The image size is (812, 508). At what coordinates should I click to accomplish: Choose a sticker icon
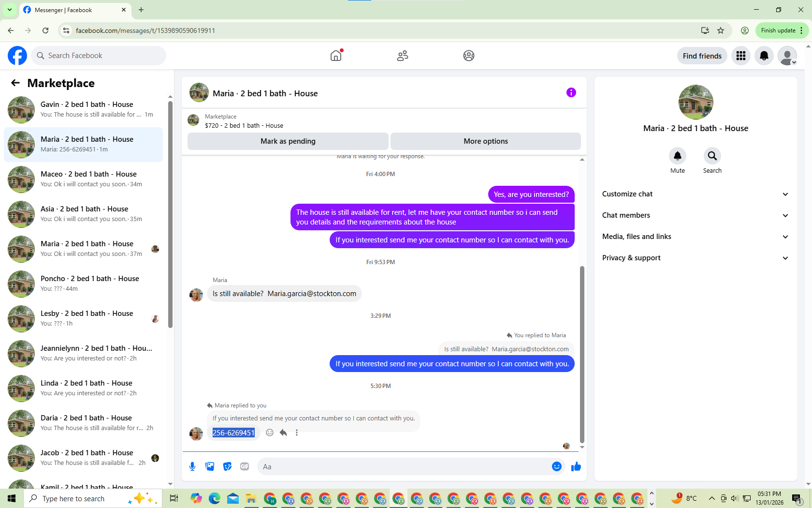click(227, 466)
